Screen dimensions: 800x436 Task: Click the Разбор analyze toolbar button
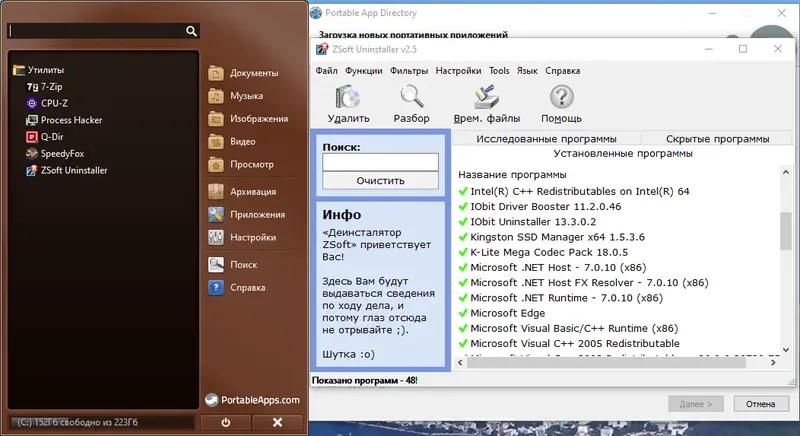click(412, 105)
